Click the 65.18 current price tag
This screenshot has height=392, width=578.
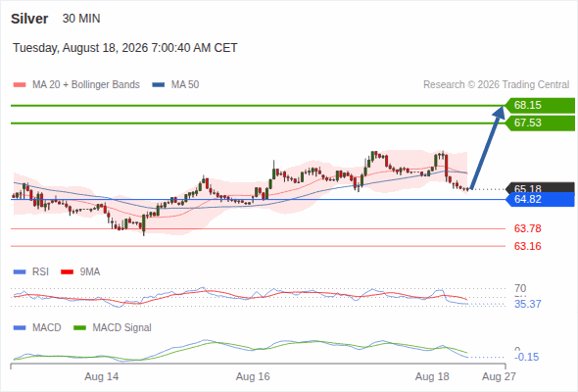coord(540,188)
